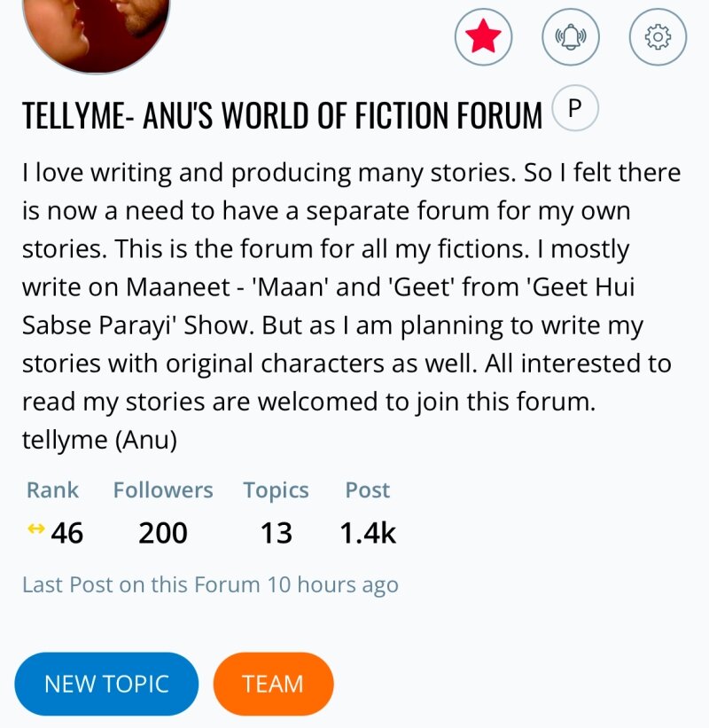Viewport: 709px width, 728px height.
Task: Click the tellyme (Anu) signature text
Action: click(x=99, y=441)
